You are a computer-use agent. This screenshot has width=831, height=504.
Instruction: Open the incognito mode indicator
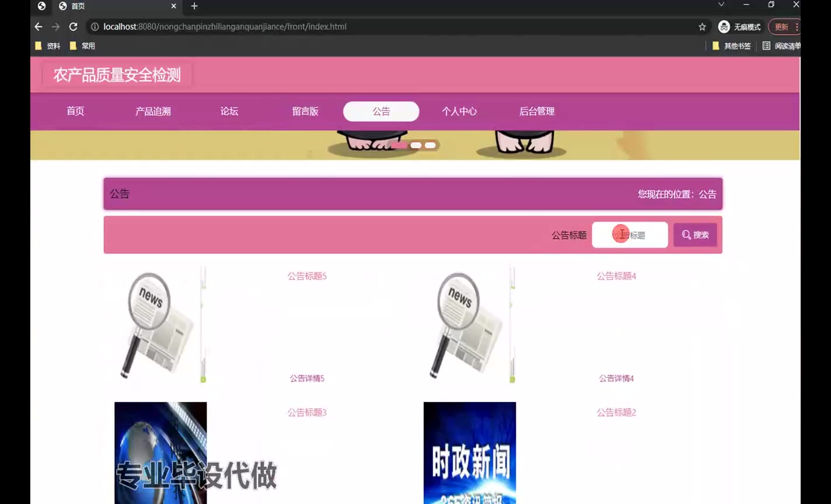coord(739,27)
